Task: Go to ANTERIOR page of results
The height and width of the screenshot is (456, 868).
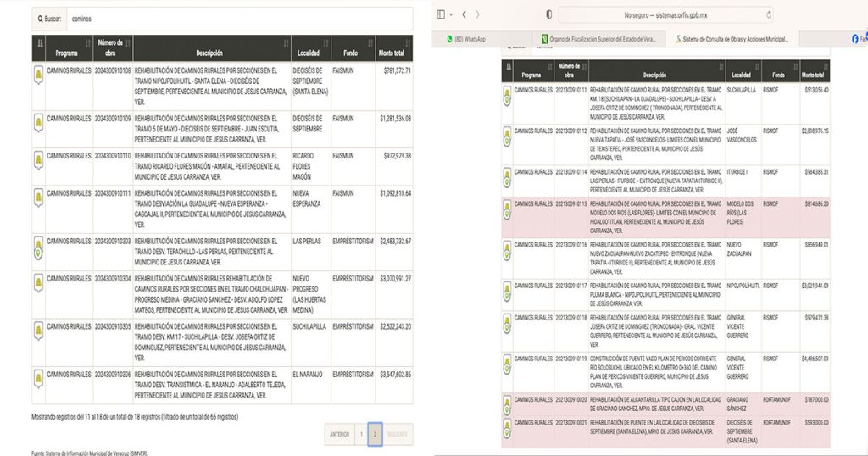Action: [x=339, y=435]
